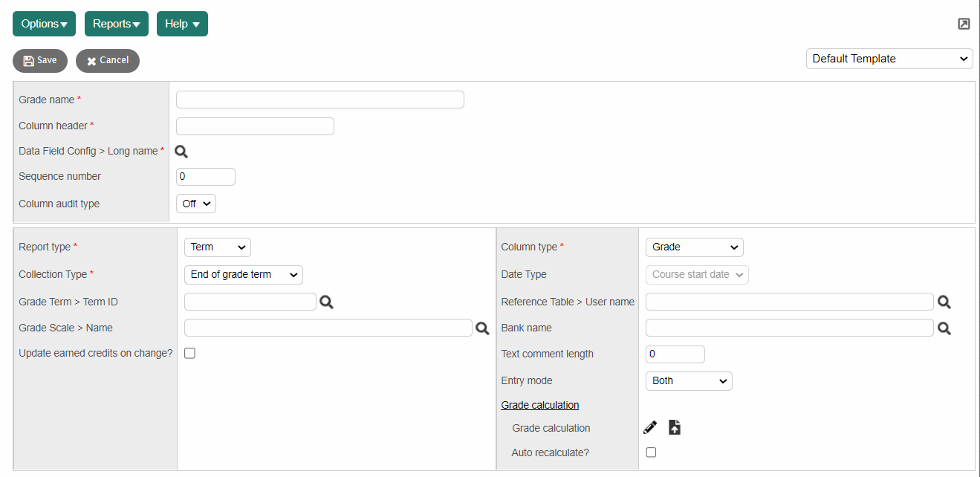
Task: Open the Report type dropdown
Action: coord(218,247)
